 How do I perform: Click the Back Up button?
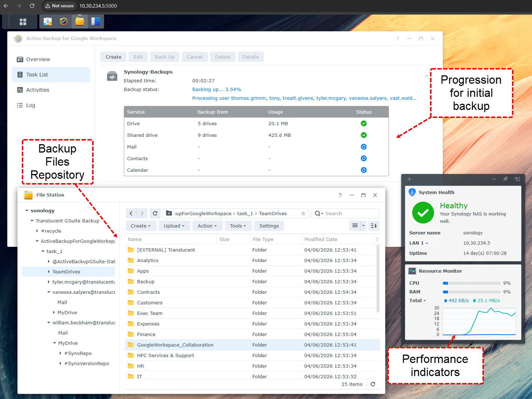coord(165,57)
